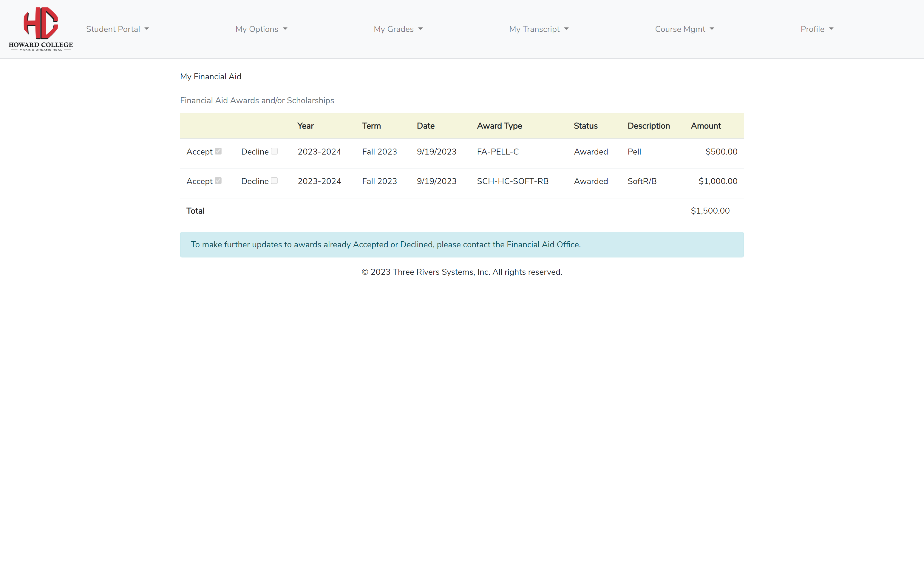This screenshot has height=588, width=924.
Task: Click the My Financial Aid heading
Action: click(x=211, y=77)
